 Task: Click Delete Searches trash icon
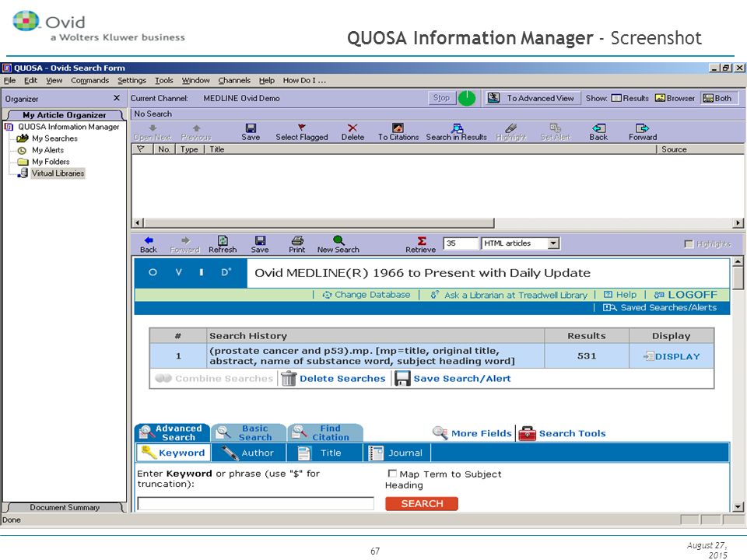pos(289,379)
